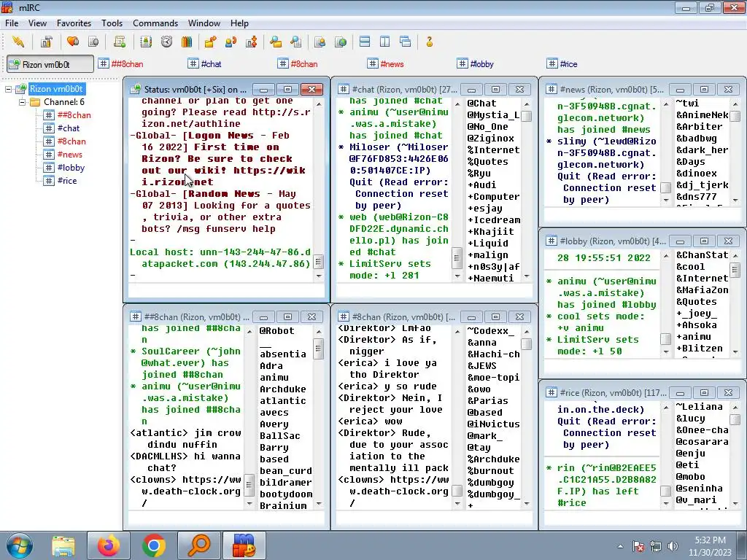
Task: Open the Address Book toolbar icon
Action: pyautogui.click(x=146, y=42)
